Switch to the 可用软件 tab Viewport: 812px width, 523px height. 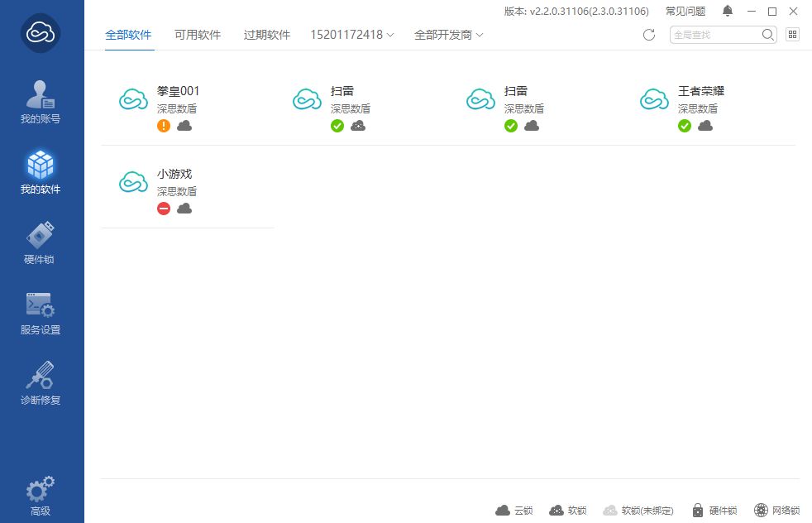point(198,35)
